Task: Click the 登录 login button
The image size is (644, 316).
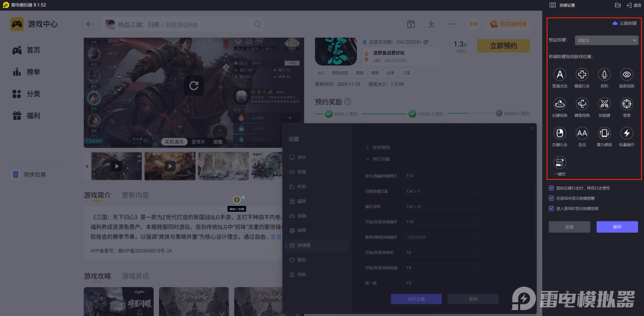Action: click(473, 24)
